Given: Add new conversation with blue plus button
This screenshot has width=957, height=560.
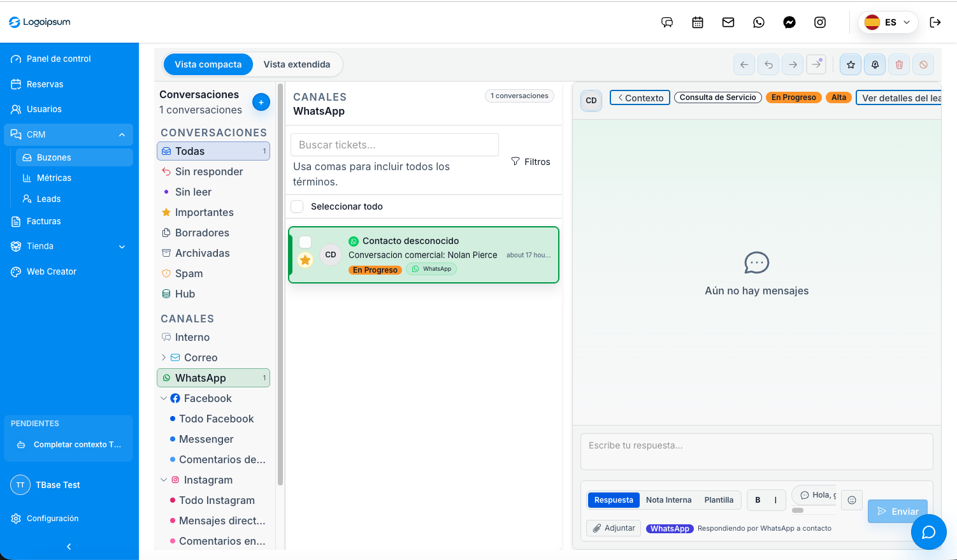Looking at the screenshot, I should [261, 102].
